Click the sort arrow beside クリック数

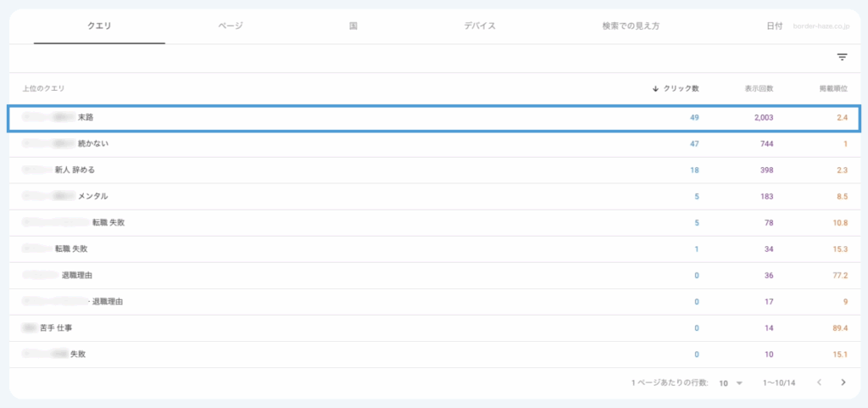(655, 88)
